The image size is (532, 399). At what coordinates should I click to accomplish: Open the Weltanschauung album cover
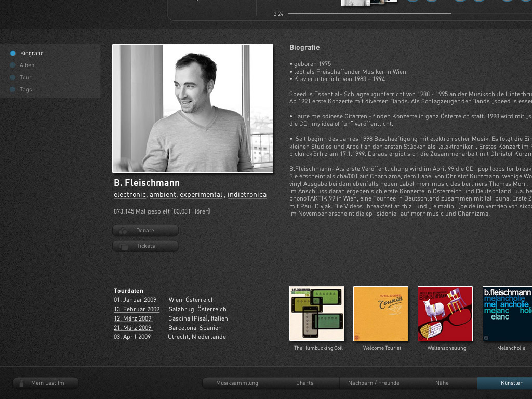point(445,313)
